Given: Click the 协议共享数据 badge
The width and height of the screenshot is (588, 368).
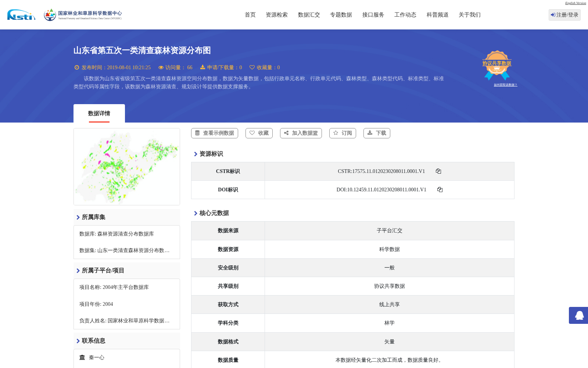Looking at the screenshot, I should point(497,65).
